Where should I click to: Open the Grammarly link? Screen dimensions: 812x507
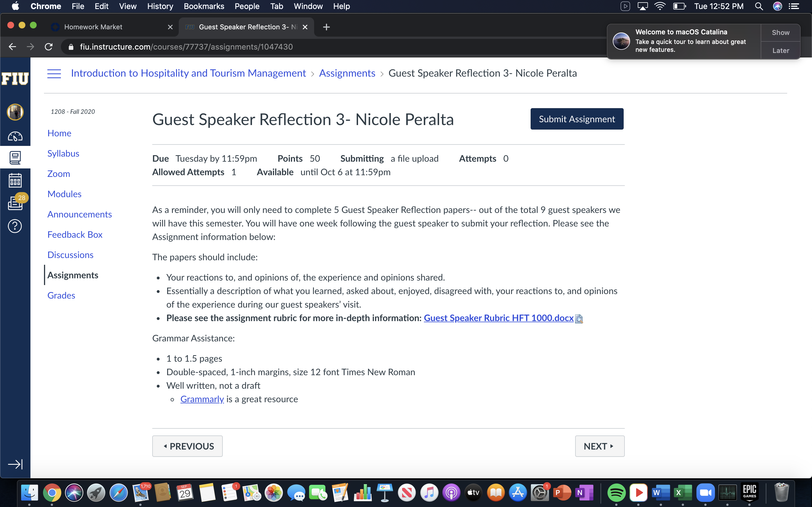[202, 399]
